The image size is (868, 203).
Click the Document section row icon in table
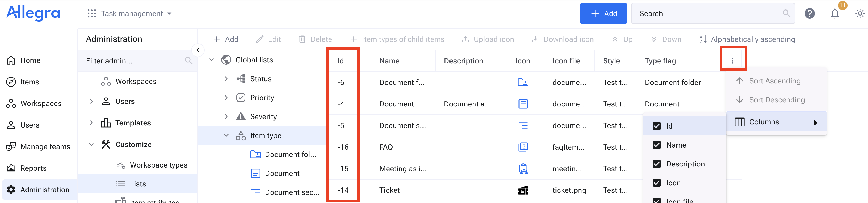coord(523,126)
